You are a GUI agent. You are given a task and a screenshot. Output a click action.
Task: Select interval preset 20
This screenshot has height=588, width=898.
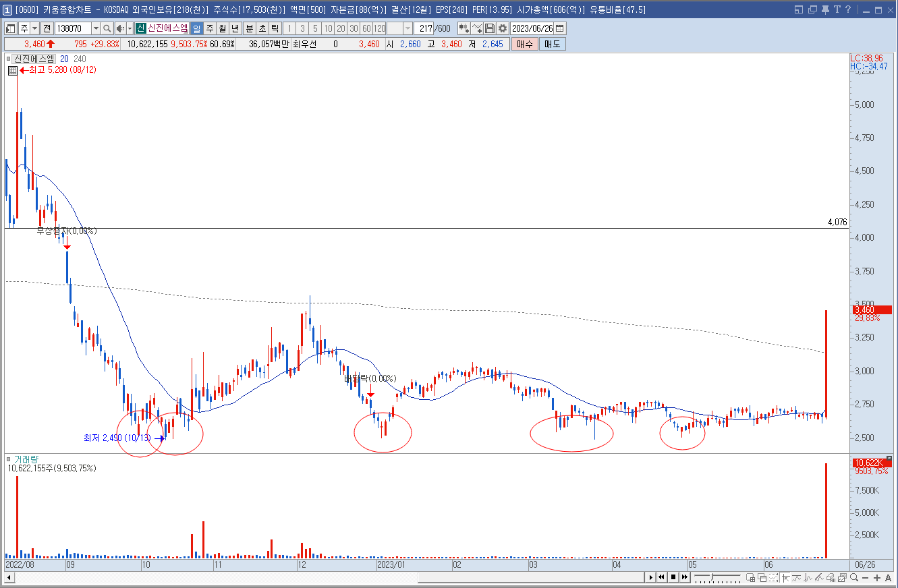pyautogui.click(x=341, y=28)
